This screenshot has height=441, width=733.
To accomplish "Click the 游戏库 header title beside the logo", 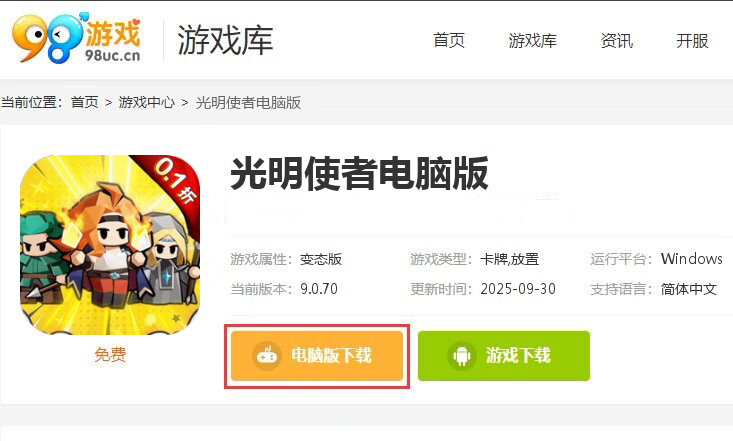I will 225,40.
